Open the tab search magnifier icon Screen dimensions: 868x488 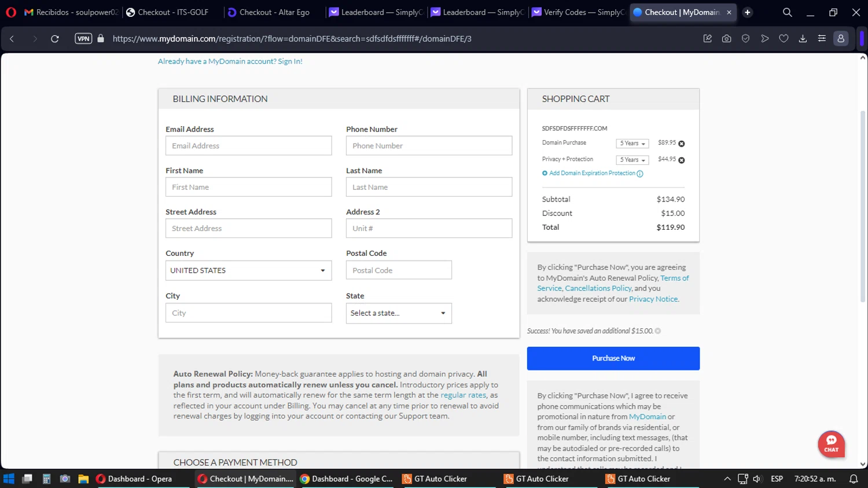[787, 12]
